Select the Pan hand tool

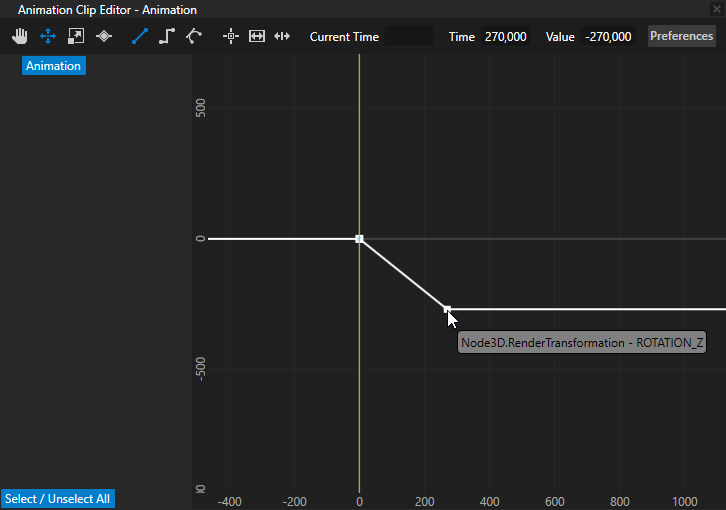pyautogui.click(x=20, y=36)
